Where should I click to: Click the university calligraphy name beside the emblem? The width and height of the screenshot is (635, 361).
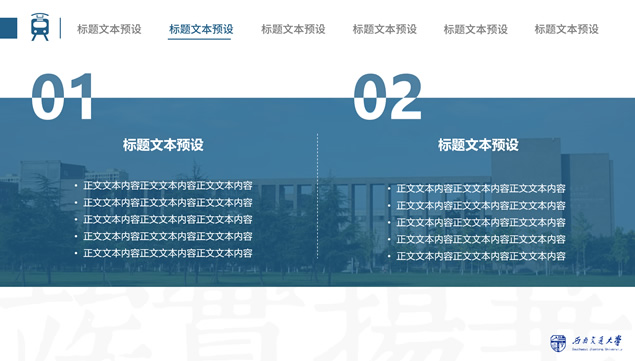tap(596, 343)
